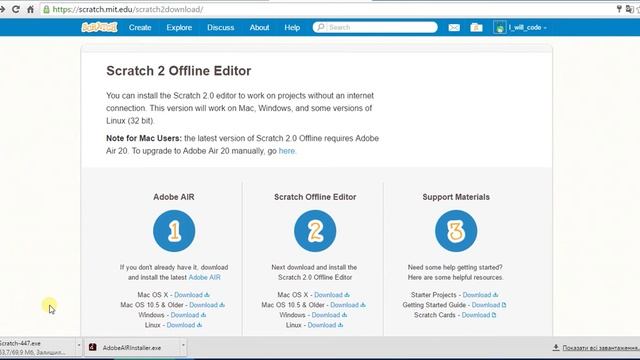Click the number 1 Adobe AIR circle
This screenshot has height=360, width=640.
coord(174,231)
